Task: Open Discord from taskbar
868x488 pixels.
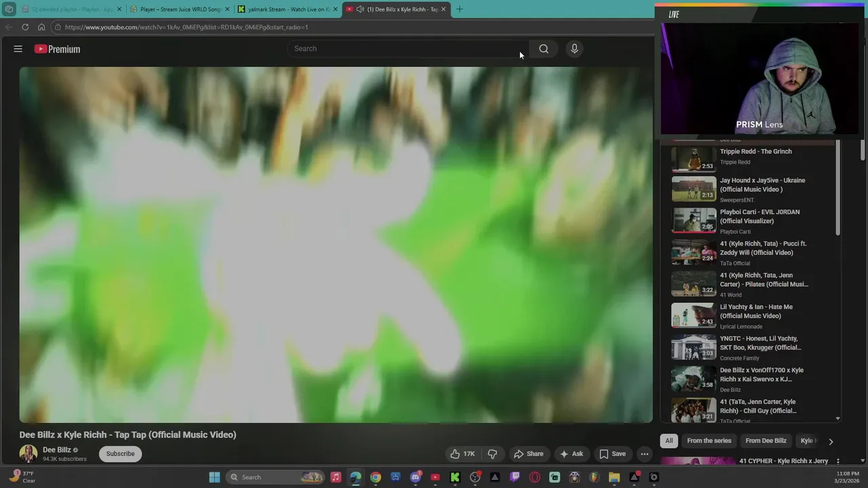Action: pos(416,477)
